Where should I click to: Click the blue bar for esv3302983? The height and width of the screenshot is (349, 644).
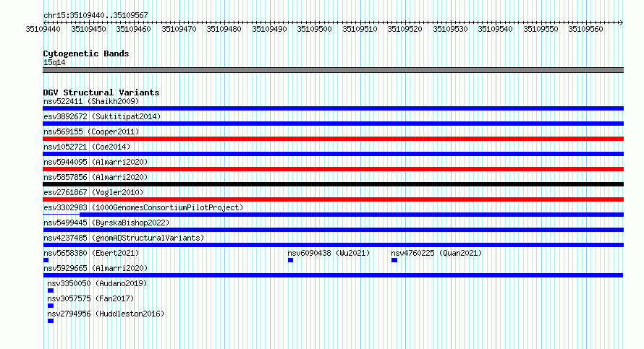tap(352, 215)
